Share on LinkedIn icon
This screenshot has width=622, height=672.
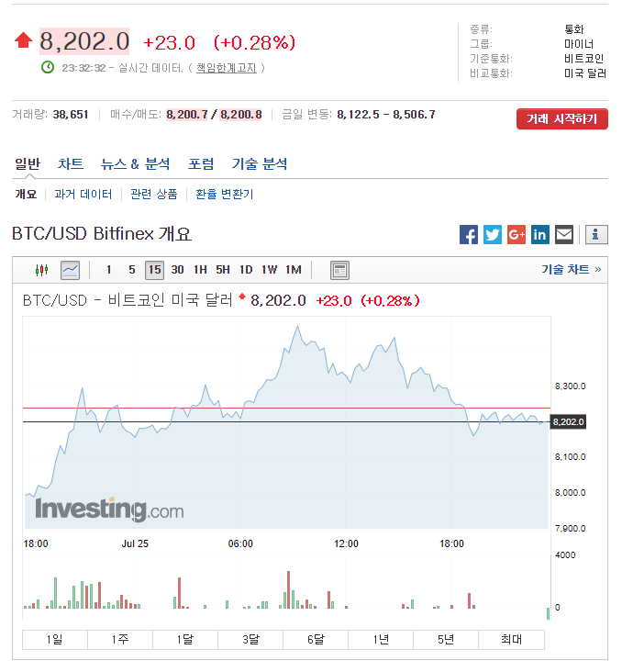540,234
